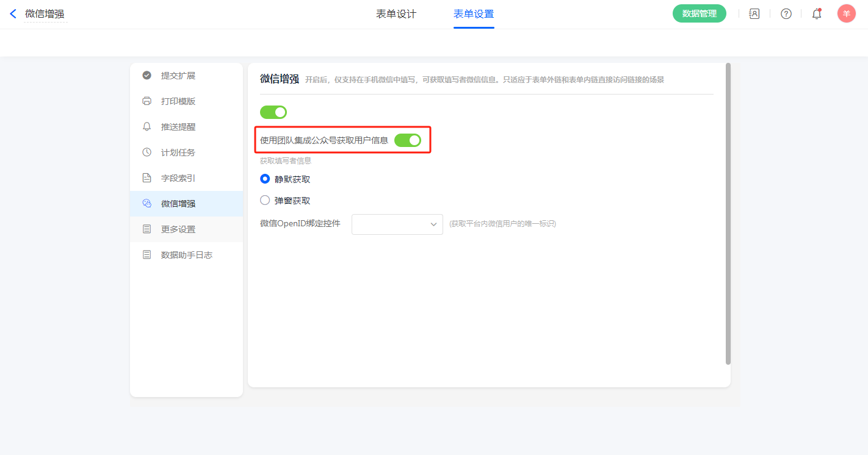Select the 静默获取 radio option

[x=265, y=179]
